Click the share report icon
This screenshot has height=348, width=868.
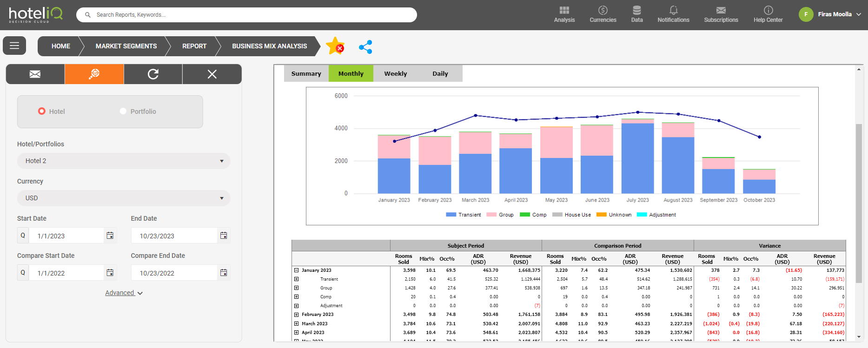tap(365, 46)
